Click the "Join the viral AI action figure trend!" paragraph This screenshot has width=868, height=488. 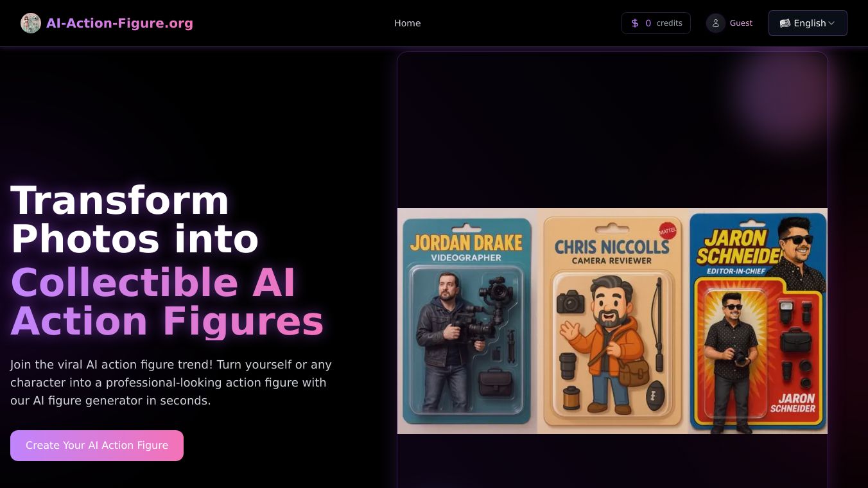click(x=171, y=383)
